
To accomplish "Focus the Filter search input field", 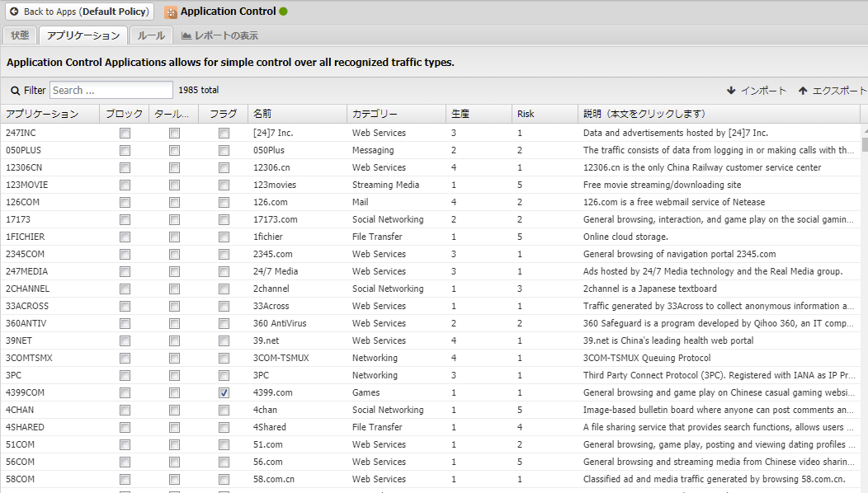I will point(111,91).
